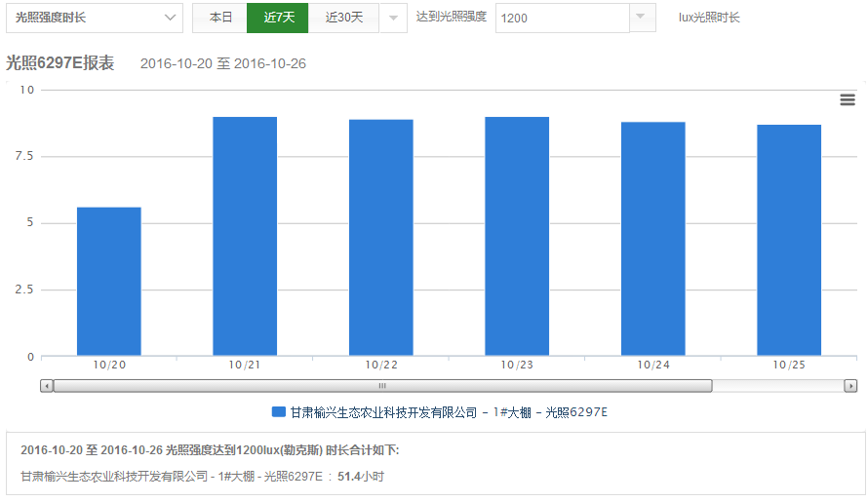Expand the arrow next to 近30天
The image size is (868, 502).
392,18
